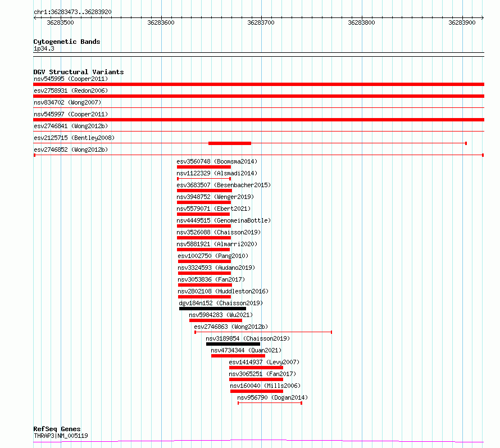Click the 36283700 ruler coordinate
This screenshot has height=448, width=500.
click(x=261, y=22)
